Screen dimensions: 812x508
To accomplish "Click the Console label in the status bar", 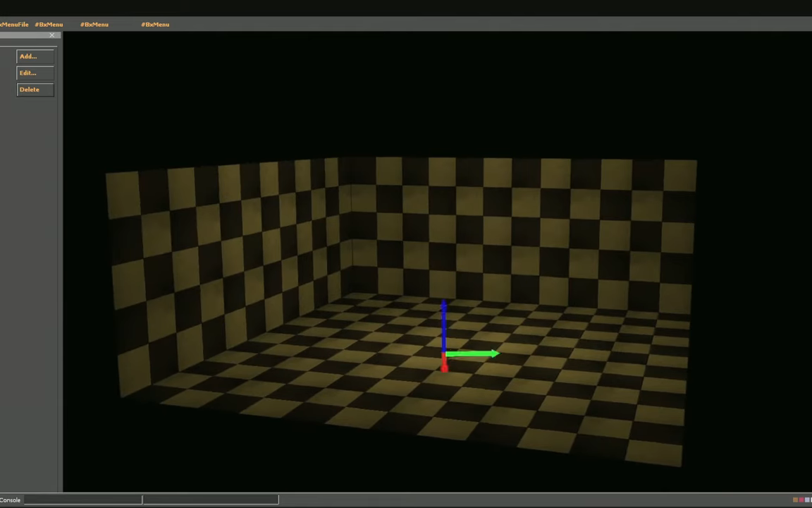I will click(x=10, y=500).
